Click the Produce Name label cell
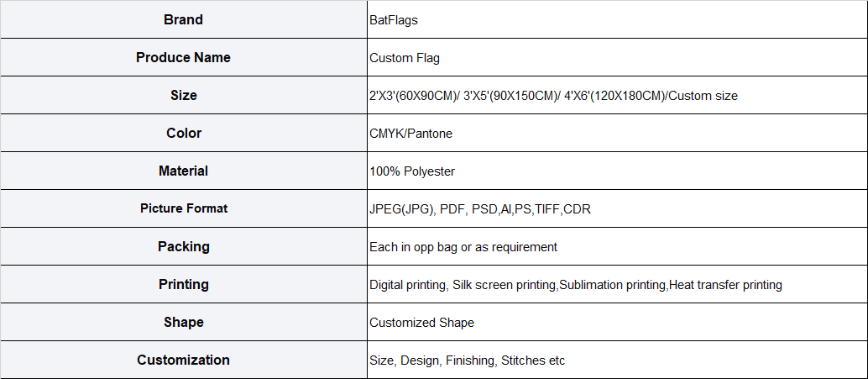Viewport: 868px width, 379px height. (183, 57)
